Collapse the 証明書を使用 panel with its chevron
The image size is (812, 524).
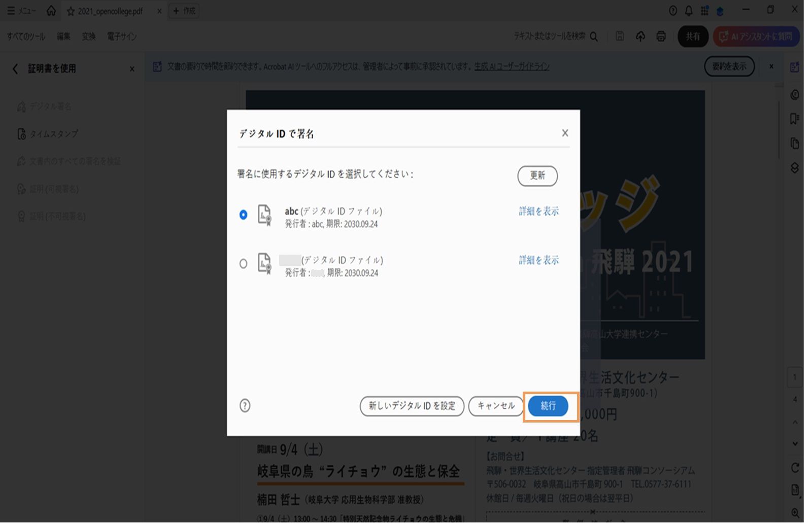pos(14,68)
